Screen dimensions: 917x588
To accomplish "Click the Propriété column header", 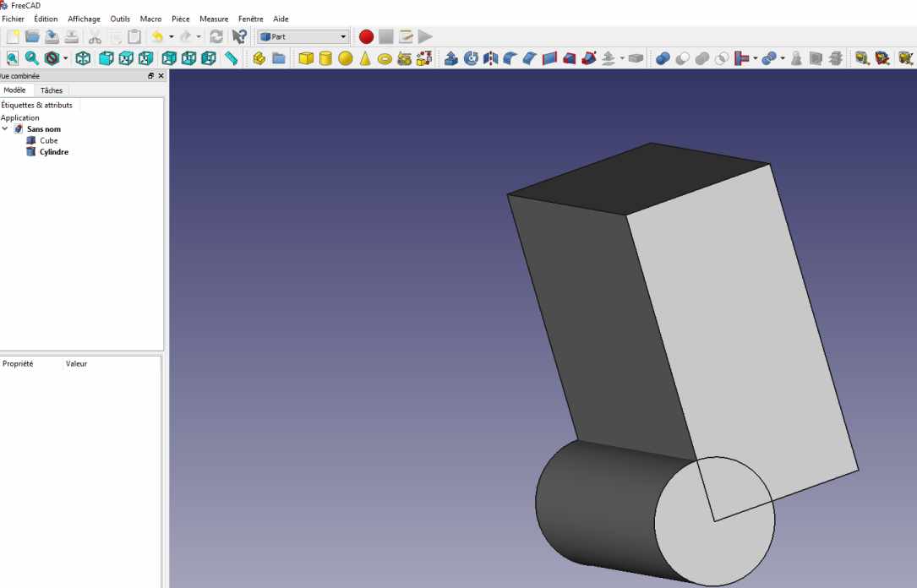I will point(18,363).
